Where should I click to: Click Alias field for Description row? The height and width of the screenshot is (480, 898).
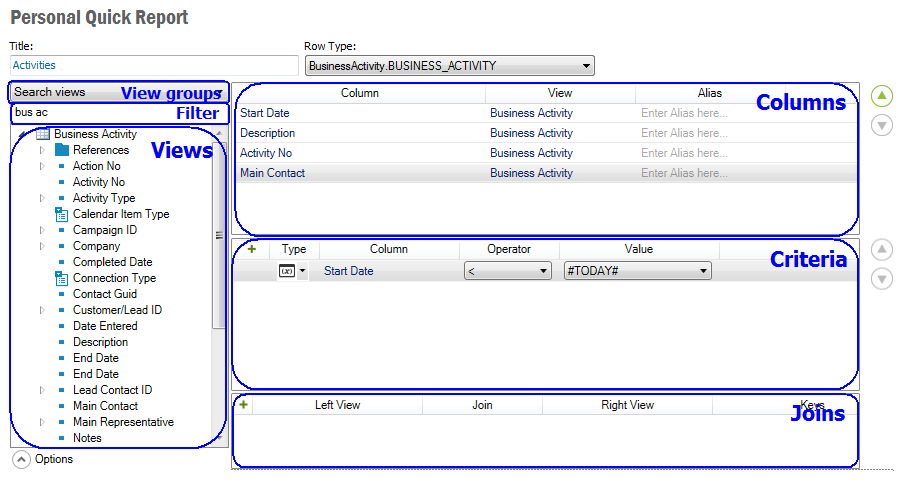pos(684,133)
